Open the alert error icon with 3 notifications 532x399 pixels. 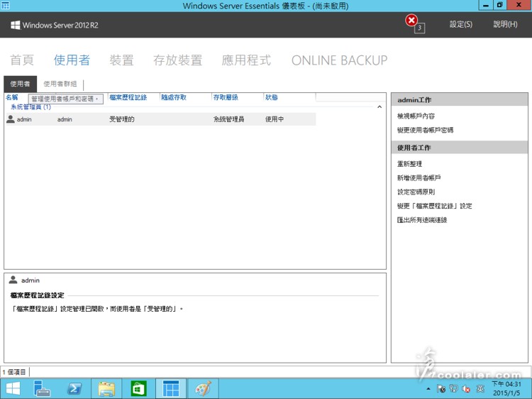coord(414,23)
